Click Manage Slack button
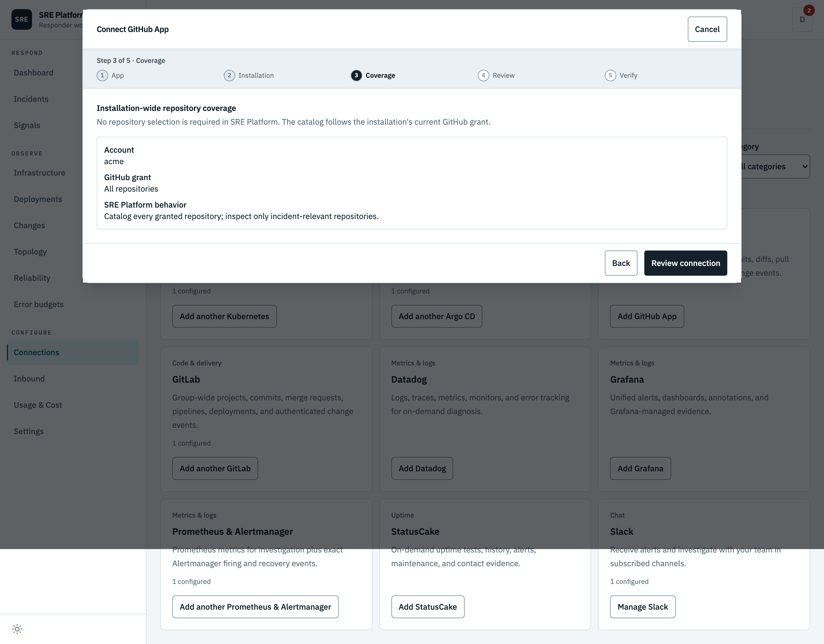Image resolution: width=824 pixels, height=644 pixels. [643, 607]
